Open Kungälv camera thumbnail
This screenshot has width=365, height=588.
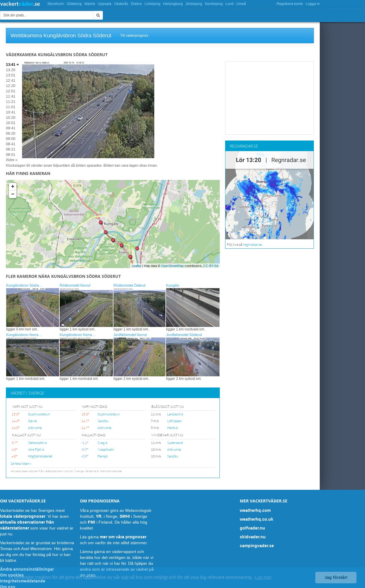tap(193, 308)
